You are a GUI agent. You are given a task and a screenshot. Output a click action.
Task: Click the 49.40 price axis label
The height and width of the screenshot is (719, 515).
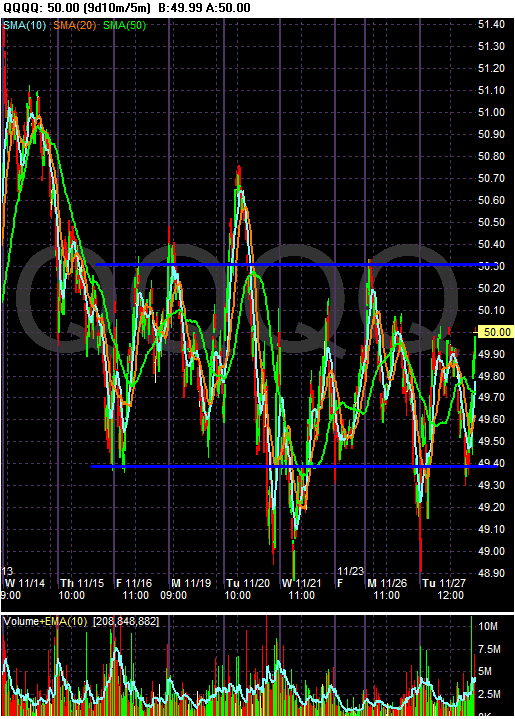pyautogui.click(x=491, y=464)
